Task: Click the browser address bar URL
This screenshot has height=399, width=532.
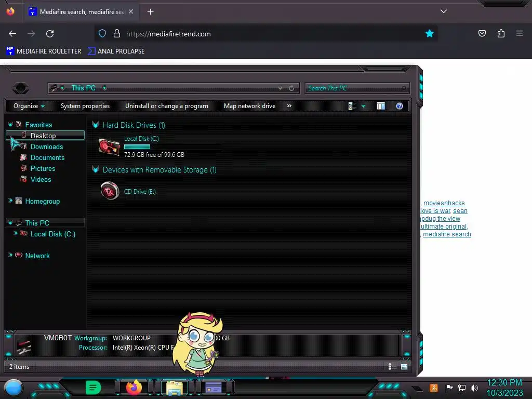Action: [x=168, y=34]
